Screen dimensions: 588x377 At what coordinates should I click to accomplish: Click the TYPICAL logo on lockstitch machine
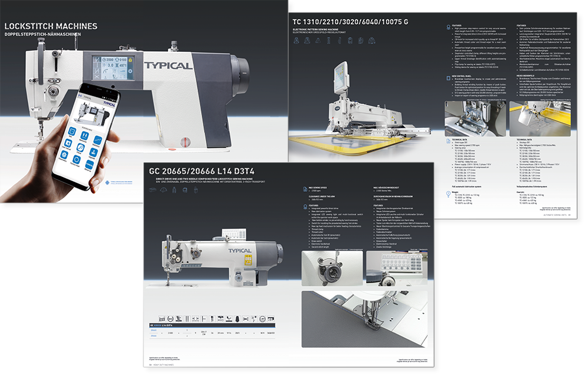tap(168, 66)
